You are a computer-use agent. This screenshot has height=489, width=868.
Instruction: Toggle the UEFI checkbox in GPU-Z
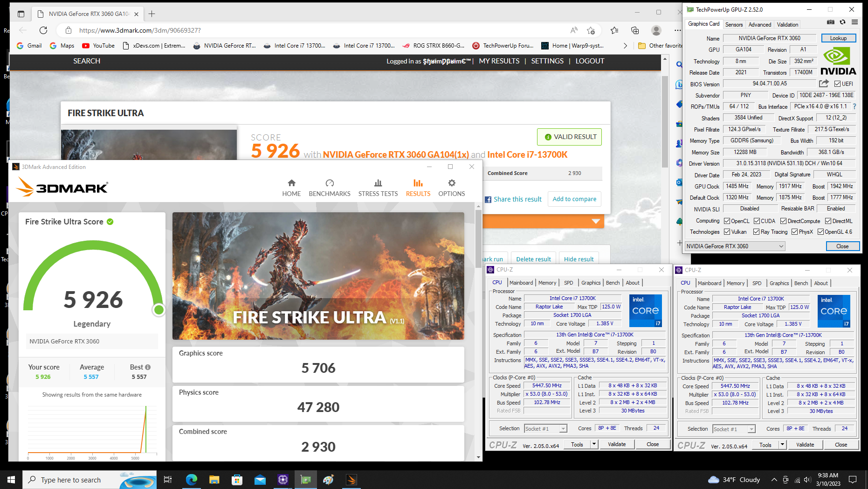pyautogui.click(x=837, y=84)
